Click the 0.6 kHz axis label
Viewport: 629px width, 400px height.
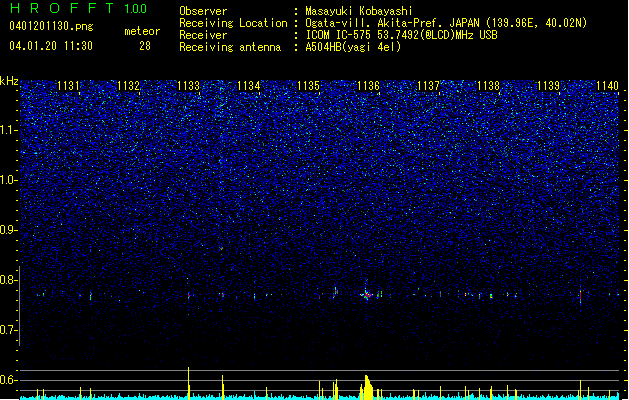click(x=9, y=380)
